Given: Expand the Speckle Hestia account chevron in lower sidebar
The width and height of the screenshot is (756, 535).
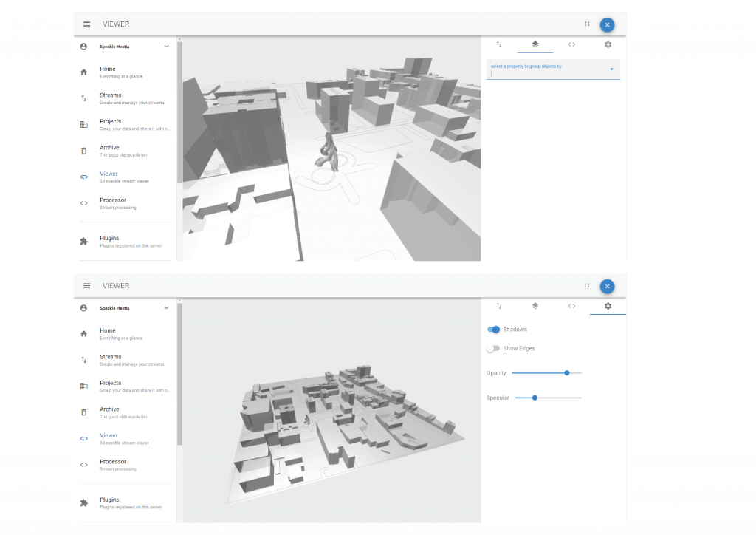Looking at the screenshot, I should [166, 308].
